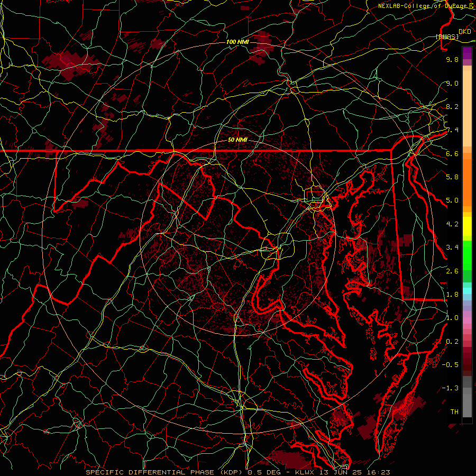Pick the peach band near 8.2
Image resolution: width=476 pixels, height=476 pixels.
pyautogui.click(x=467, y=108)
